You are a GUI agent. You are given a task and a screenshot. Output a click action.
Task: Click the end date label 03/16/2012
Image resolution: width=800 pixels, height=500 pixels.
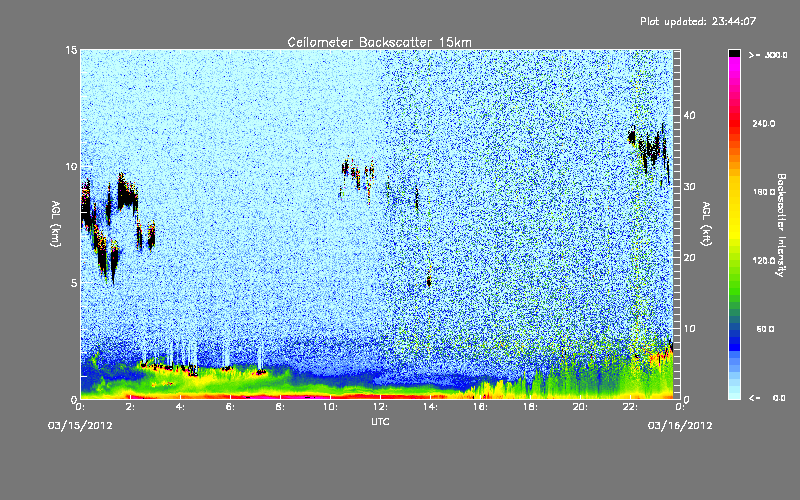pos(680,426)
